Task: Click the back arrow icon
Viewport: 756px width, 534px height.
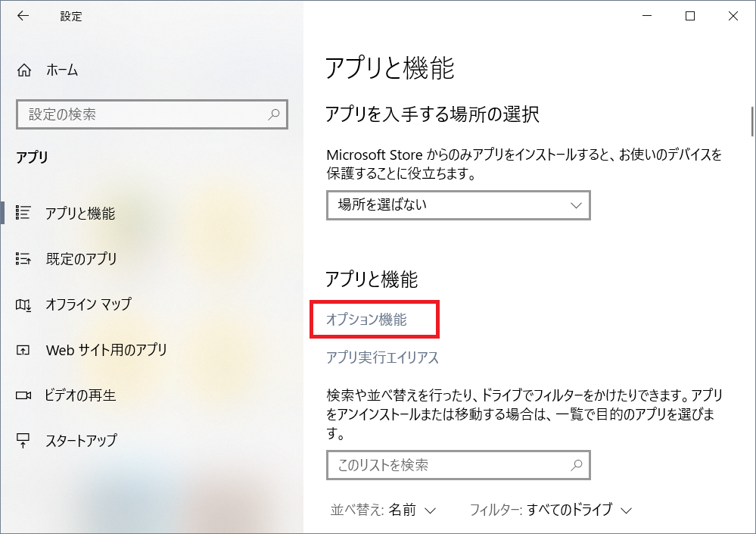Action: point(23,16)
